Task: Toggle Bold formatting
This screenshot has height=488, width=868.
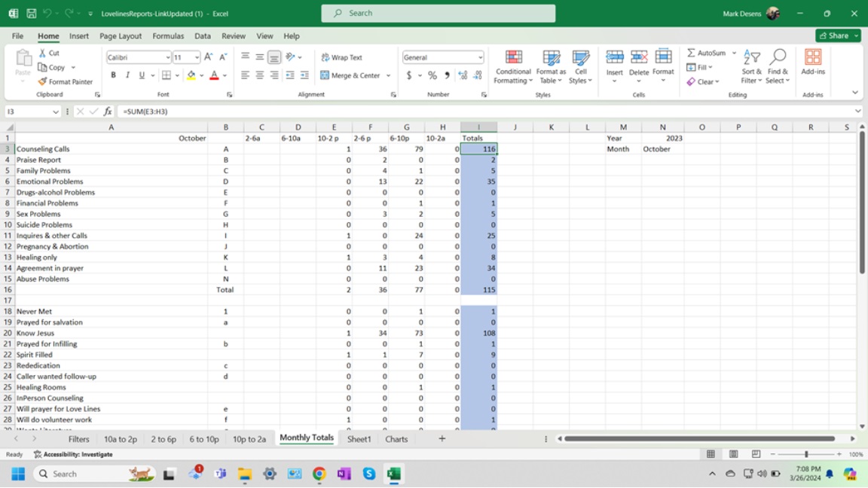Action: (x=113, y=75)
